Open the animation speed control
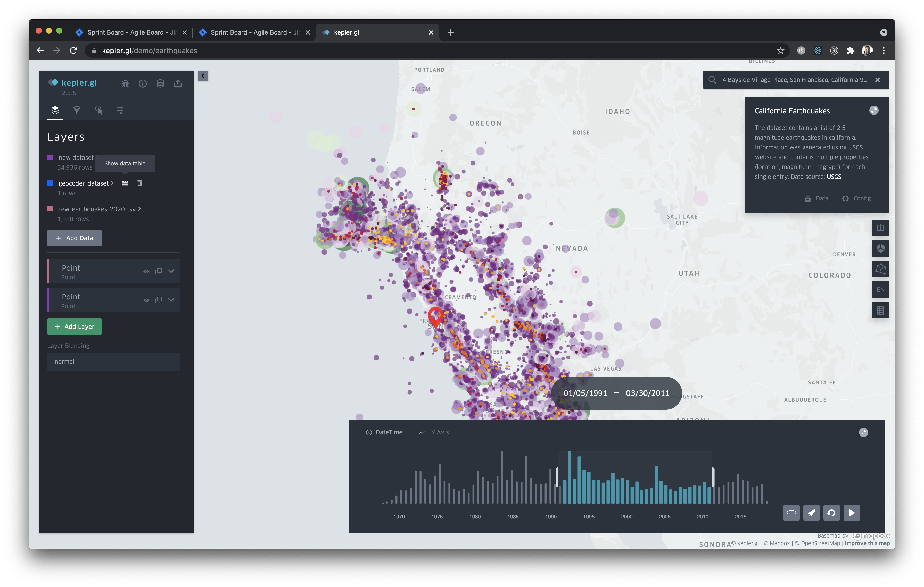924x587 pixels. coord(811,513)
